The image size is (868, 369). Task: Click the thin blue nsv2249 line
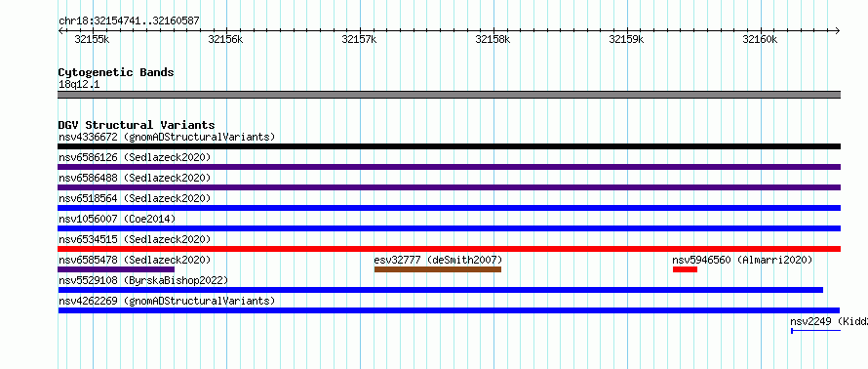(816, 331)
